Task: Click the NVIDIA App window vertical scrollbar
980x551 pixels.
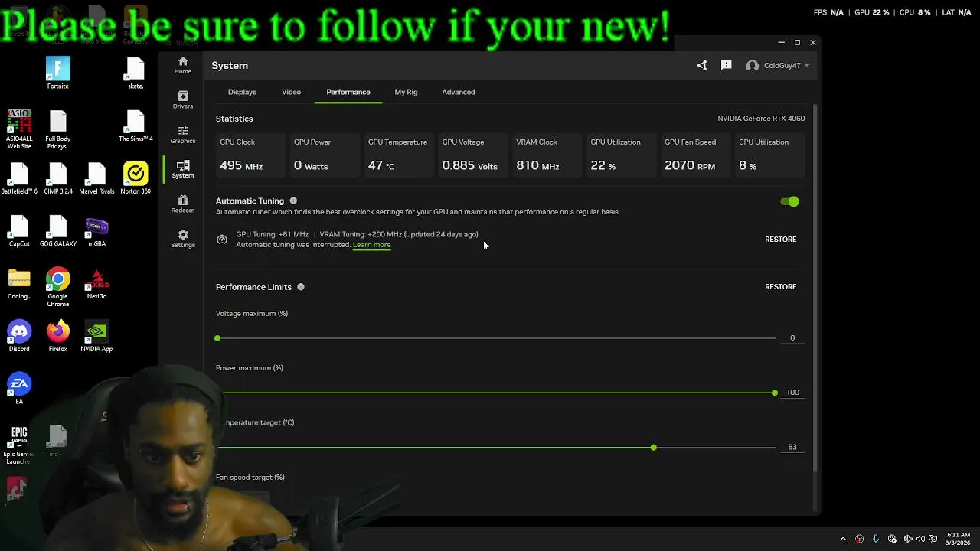Action: pyautogui.click(x=816, y=289)
